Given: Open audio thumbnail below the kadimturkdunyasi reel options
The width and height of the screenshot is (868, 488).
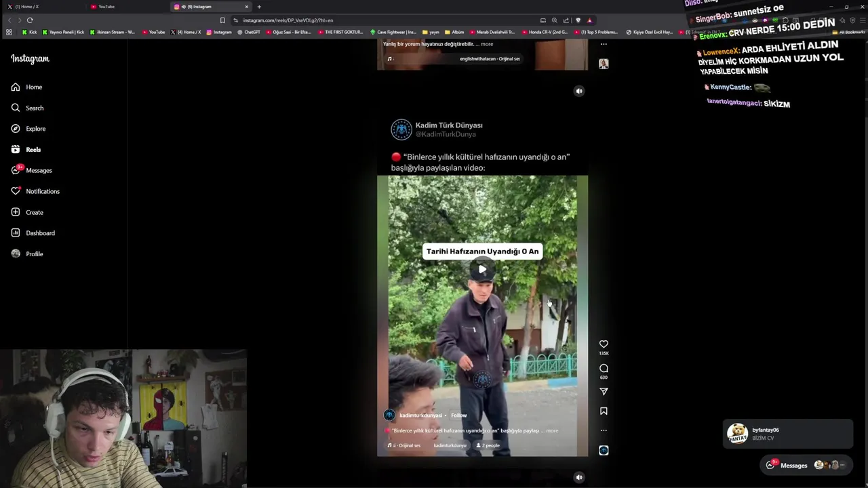Looking at the screenshot, I should coord(604,450).
